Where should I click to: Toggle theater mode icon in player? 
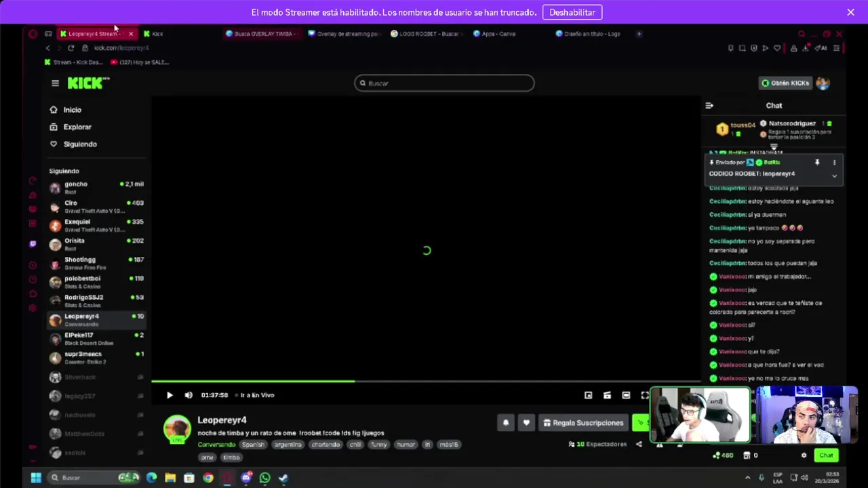(626, 395)
